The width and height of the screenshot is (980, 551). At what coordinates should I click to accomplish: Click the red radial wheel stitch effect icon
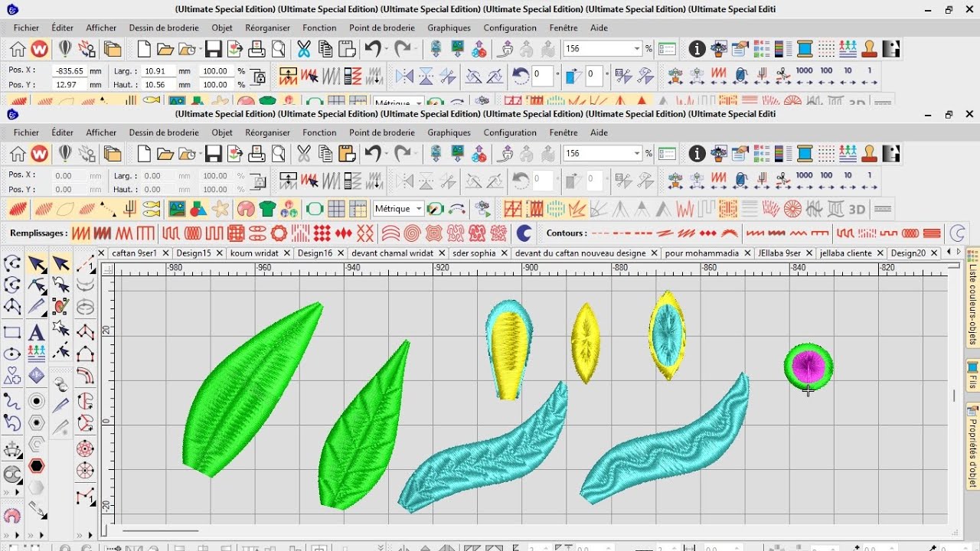[x=792, y=209]
